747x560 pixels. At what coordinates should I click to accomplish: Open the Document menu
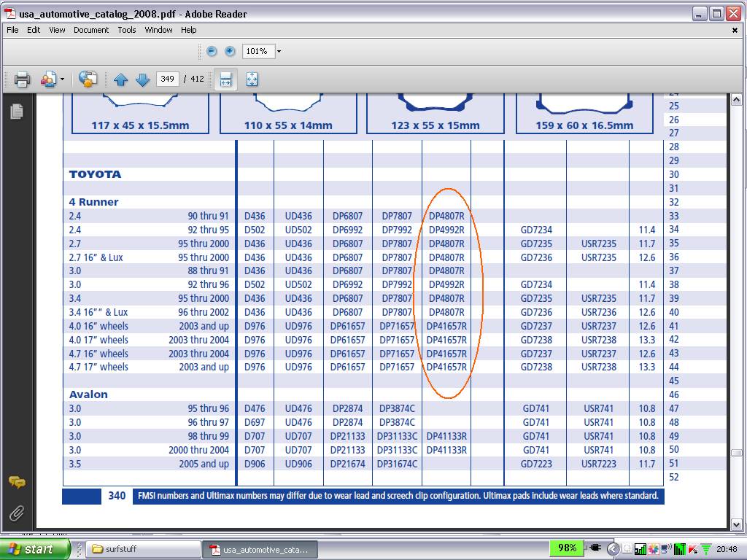tap(91, 30)
